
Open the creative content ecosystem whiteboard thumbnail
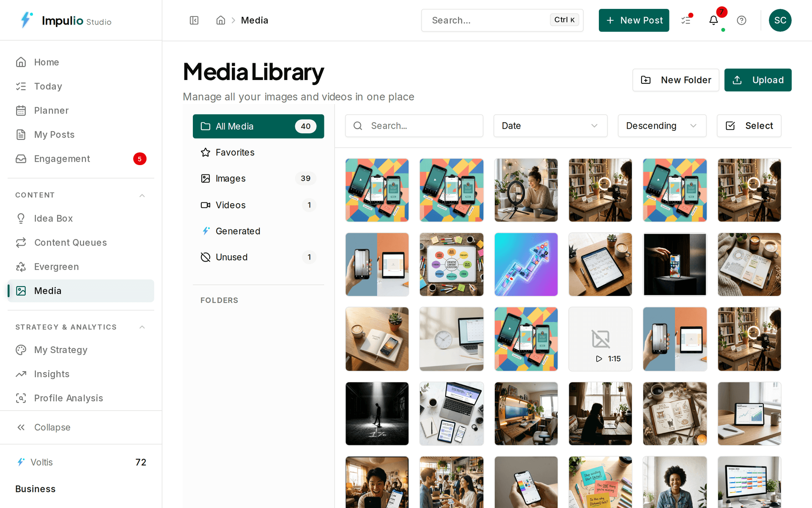(x=452, y=265)
